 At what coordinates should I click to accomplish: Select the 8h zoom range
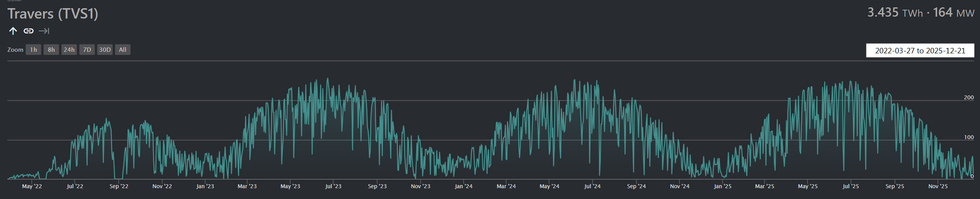(51, 50)
